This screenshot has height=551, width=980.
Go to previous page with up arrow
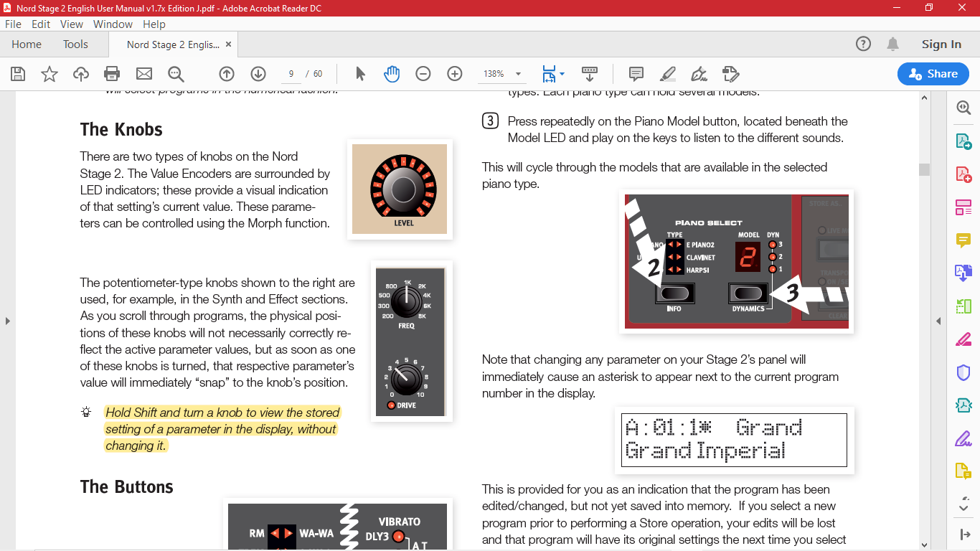click(x=227, y=74)
